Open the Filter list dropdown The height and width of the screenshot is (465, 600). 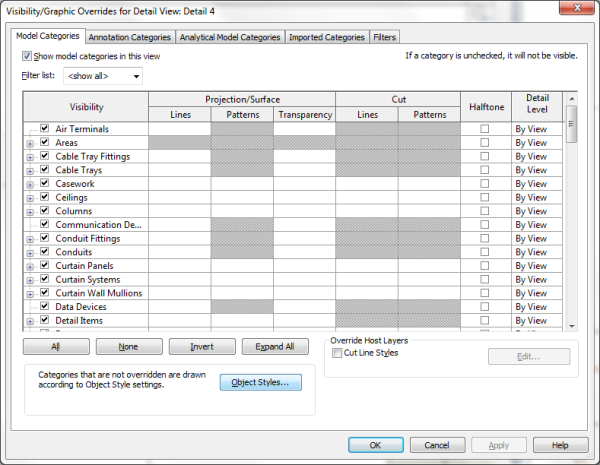click(x=103, y=76)
